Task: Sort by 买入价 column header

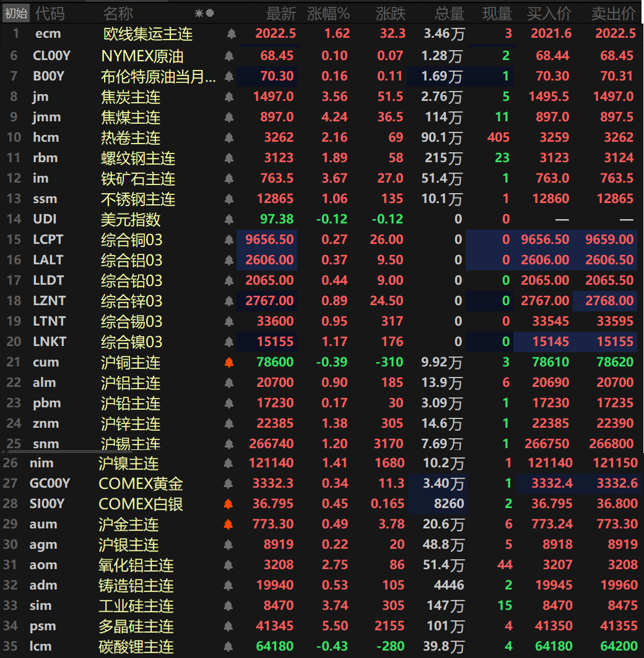Action: 549,14
